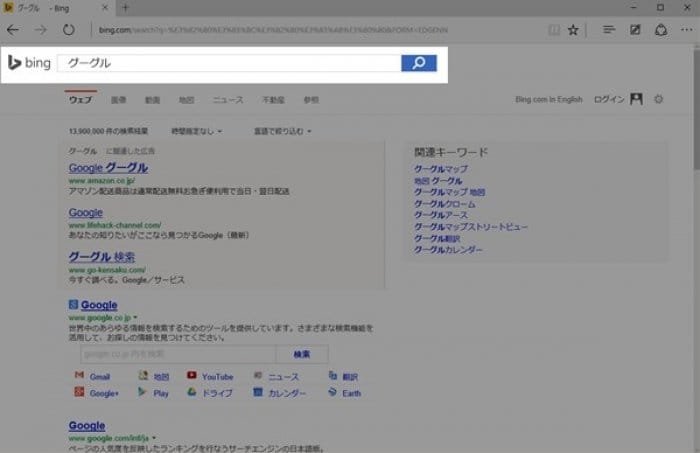Close the グーグル - Bing tab
700x453 pixels.
(x=105, y=8)
